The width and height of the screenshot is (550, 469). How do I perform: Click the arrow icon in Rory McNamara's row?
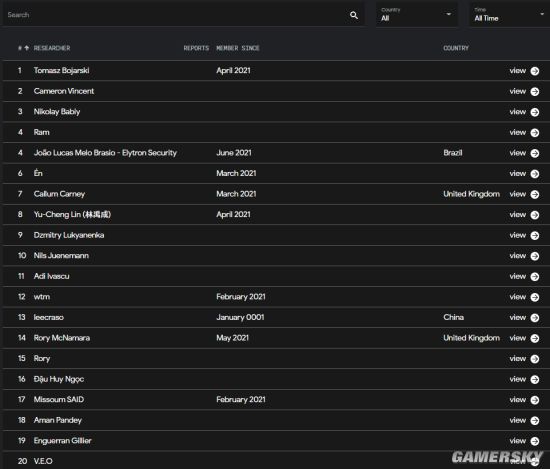pos(535,338)
